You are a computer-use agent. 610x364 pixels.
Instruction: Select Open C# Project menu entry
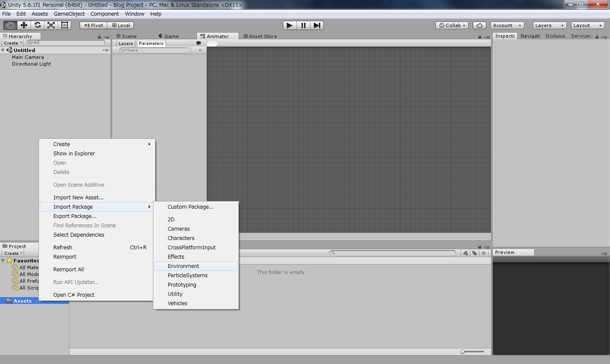tap(97, 295)
